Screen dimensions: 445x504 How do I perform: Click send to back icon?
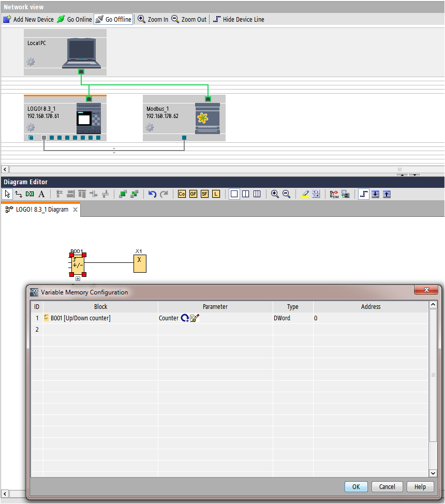coord(135,194)
